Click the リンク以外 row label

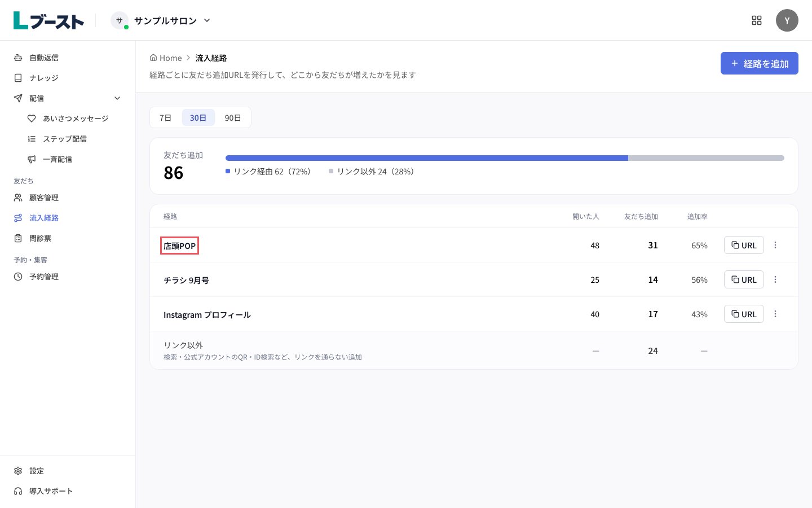(x=183, y=345)
